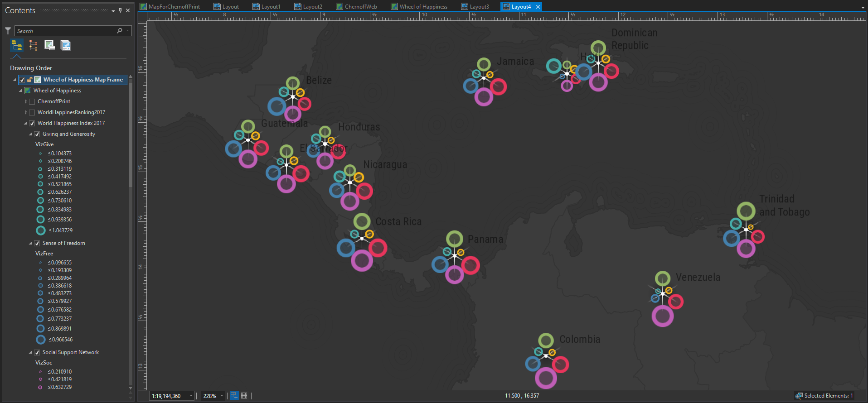Viewport: 868px width, 403px height.
Task: Click the blue legend circle for ≤0.966546
Action: point(41,340)
